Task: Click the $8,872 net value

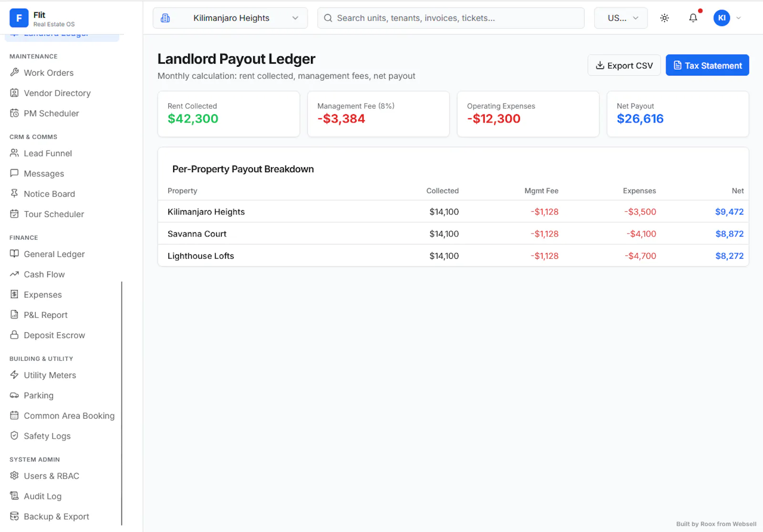Action: pyautogui.click(x=729, y=234)
